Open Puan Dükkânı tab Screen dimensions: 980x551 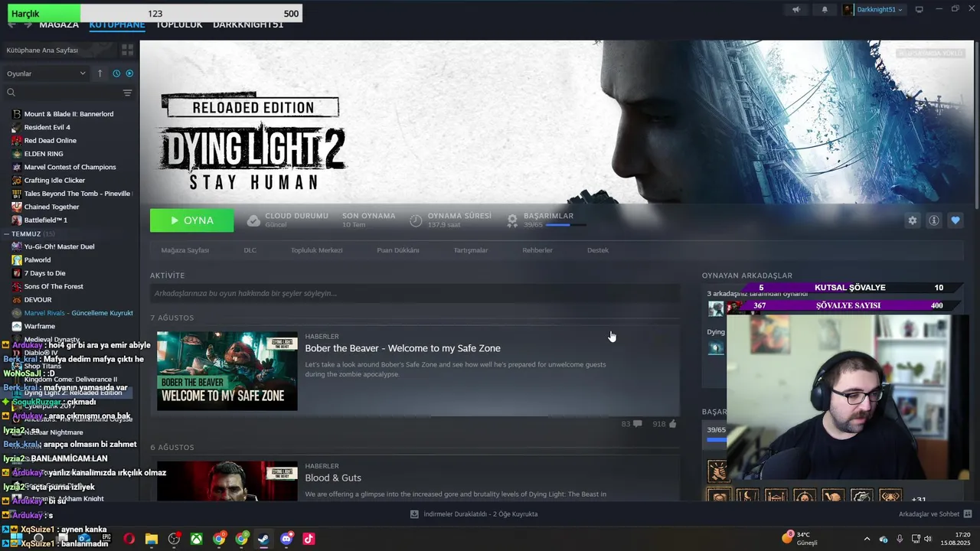[397, 250]
